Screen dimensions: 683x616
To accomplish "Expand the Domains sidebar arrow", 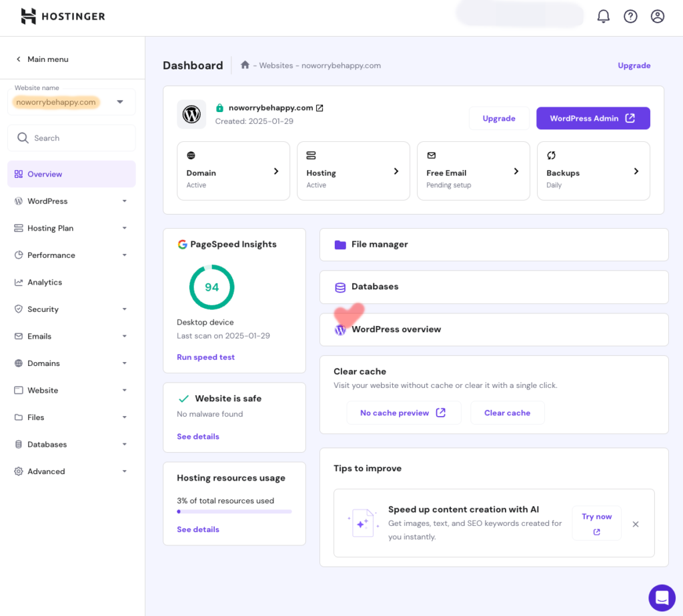I will click(x=125, y=363).
